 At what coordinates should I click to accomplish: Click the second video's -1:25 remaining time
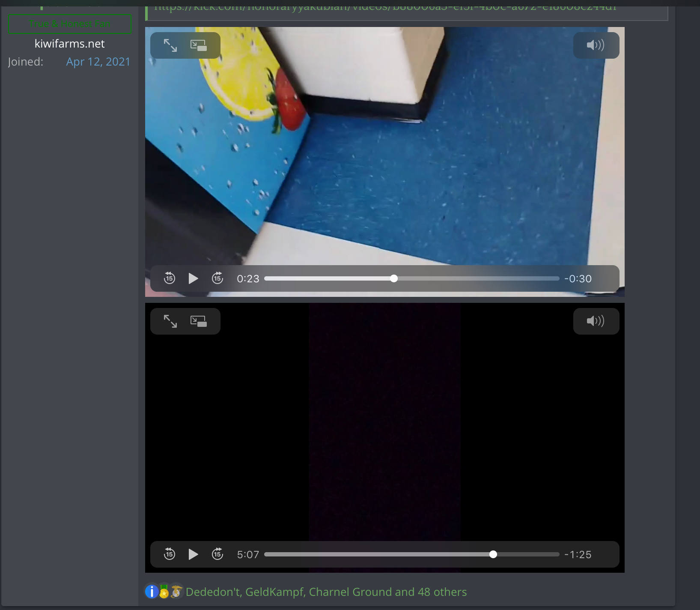(578, 555)
